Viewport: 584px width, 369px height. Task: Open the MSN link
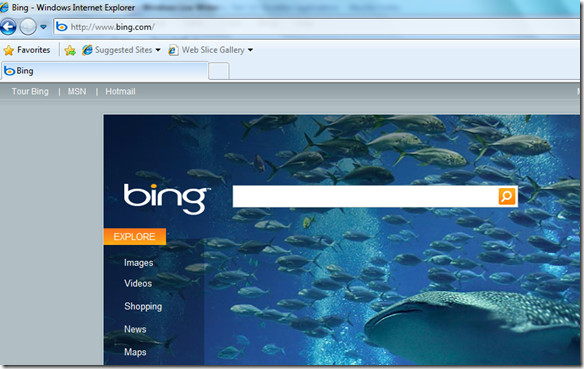point(77,92)
